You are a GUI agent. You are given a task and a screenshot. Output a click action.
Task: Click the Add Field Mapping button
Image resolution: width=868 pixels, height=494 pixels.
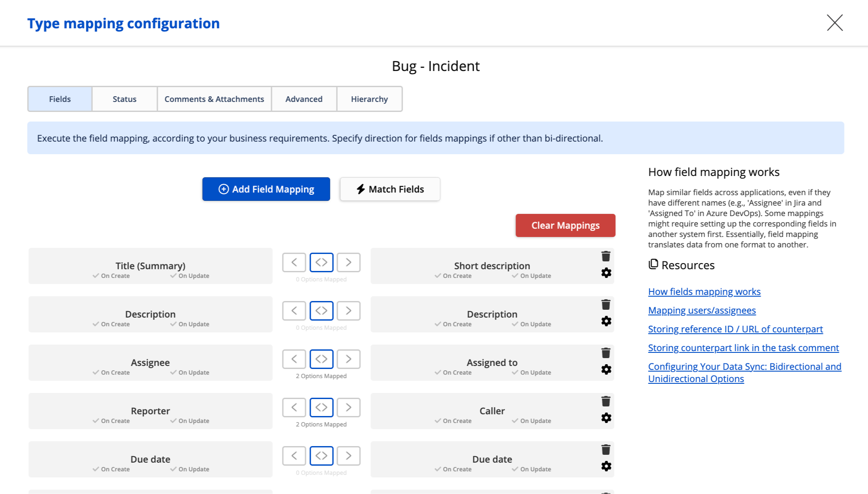266,189
